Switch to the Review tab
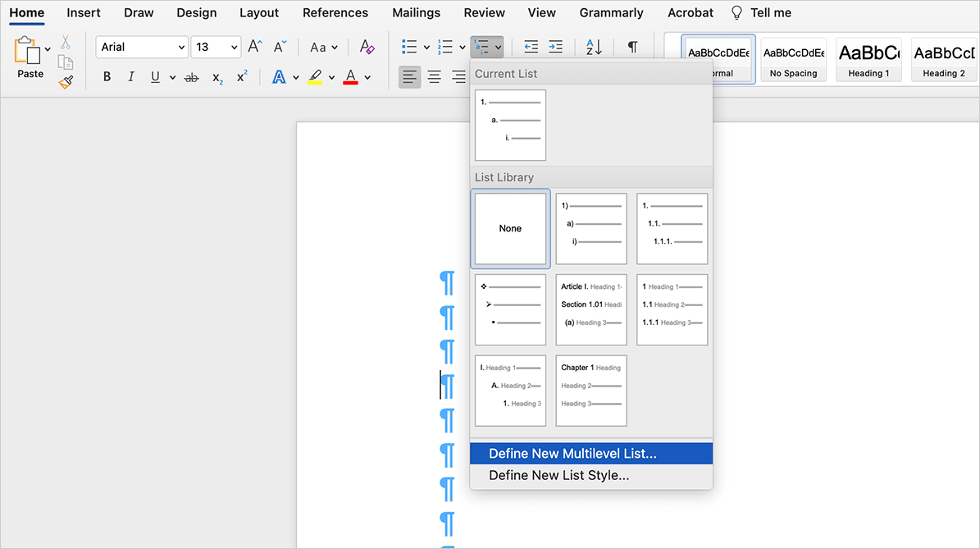This screenshot has height=549, width=980. coord(484,12)
